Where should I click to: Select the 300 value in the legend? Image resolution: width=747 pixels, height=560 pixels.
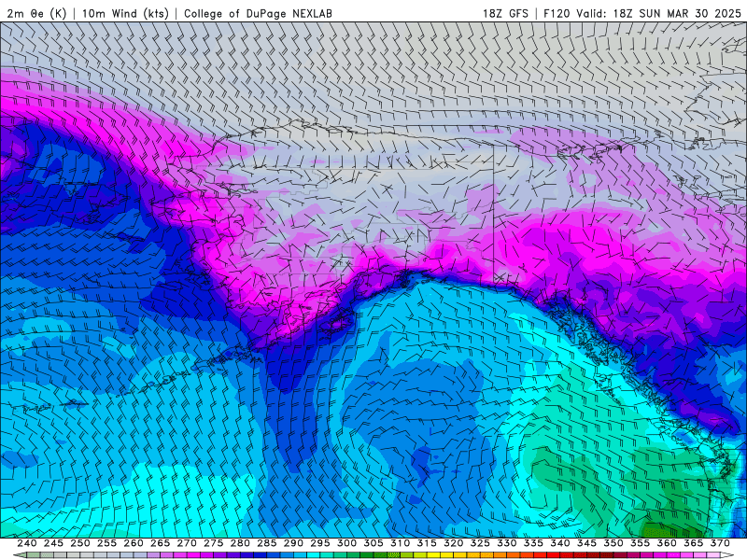pos(346,543)
